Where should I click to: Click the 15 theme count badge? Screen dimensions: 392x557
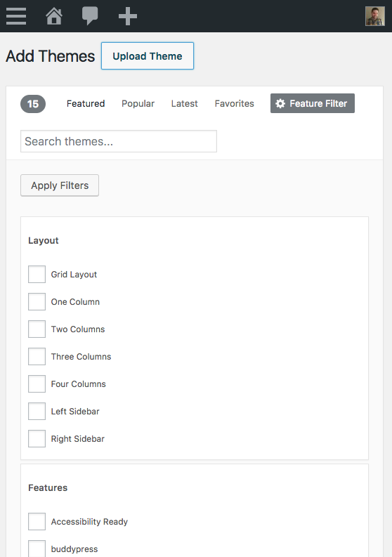[33, 104]
